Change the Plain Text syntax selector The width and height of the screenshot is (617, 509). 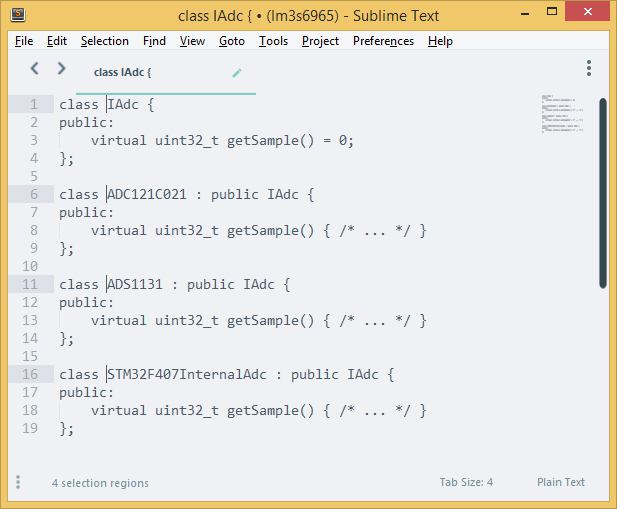560,482
